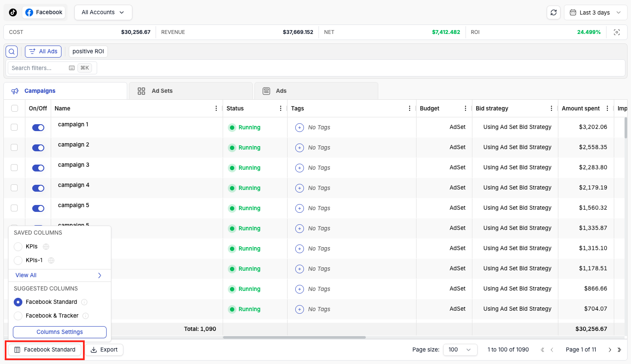Viewport: 631px width, 364px height.
Task: Select the Facebook & Tracker column preset
Action: [x=18, y=316]
